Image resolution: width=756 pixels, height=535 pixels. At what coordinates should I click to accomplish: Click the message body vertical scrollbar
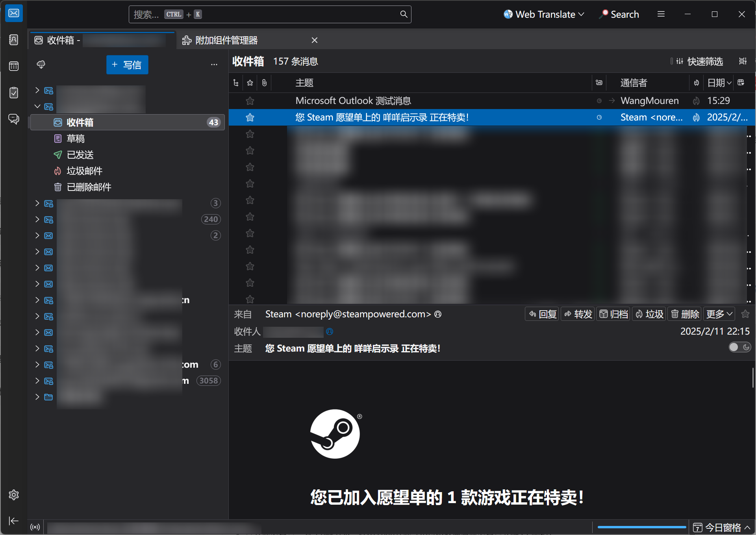pyautogui.click(x=752, y=378)
